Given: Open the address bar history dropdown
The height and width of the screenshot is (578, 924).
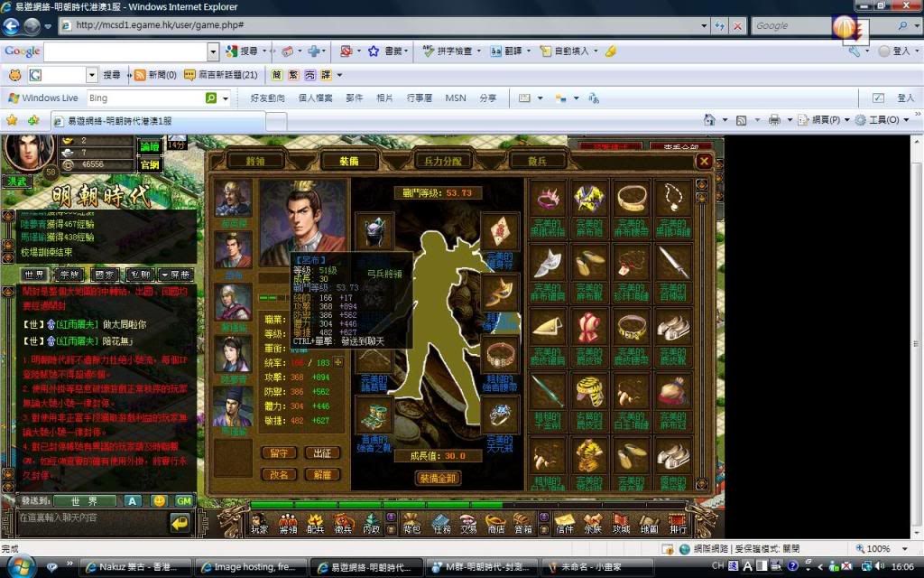Looking at the screenshot, I should click(704, 25).
